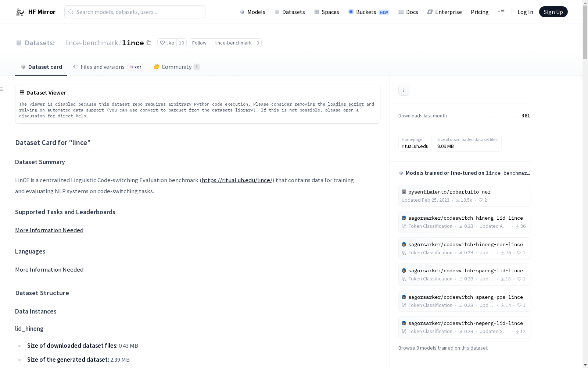
Task: Click the sagorsarker spaeng-lid-lince avatar icon
Action: pyautogui.click(x=404, y=270)
